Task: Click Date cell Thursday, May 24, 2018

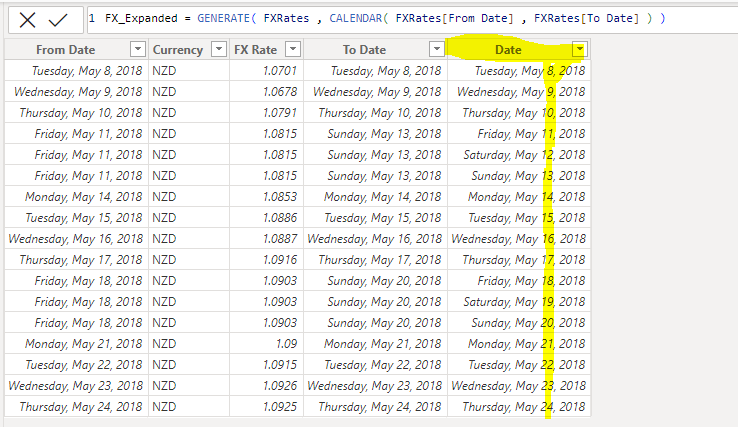Action: pyautogui.click(x=519, y=406)
